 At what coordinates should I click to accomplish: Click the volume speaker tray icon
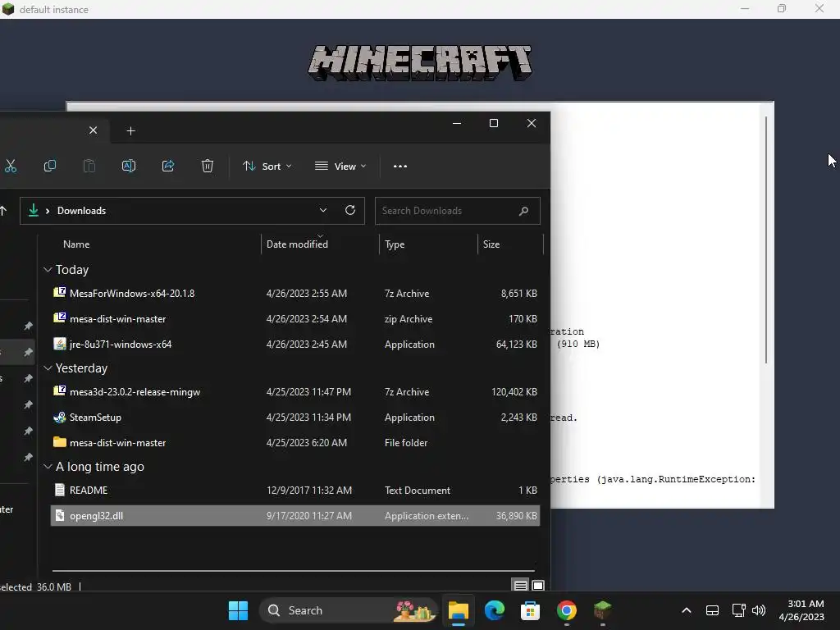click(759, 610)
